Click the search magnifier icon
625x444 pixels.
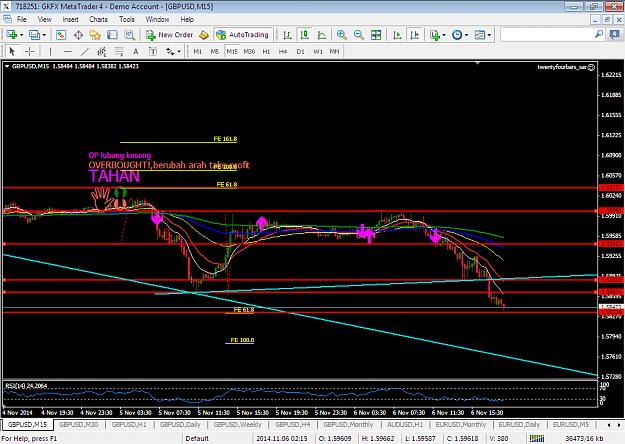pyautogui.click(x=599, y=35)
